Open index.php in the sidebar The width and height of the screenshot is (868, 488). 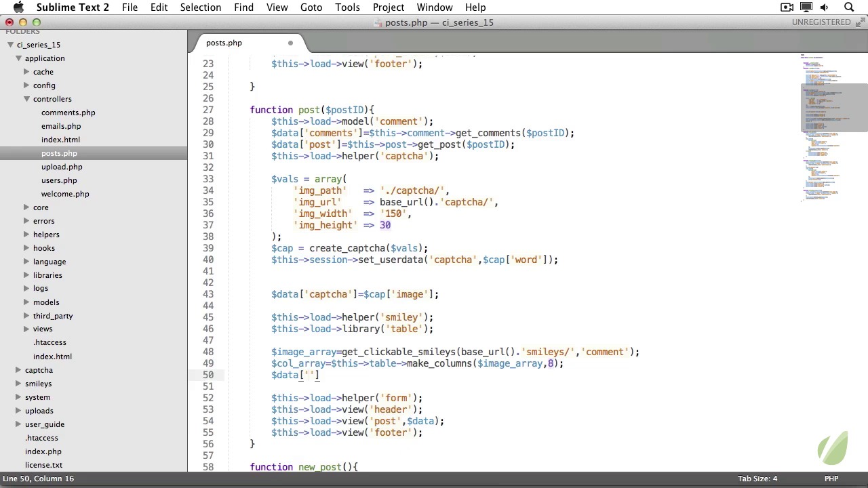(x=43, y=451)
